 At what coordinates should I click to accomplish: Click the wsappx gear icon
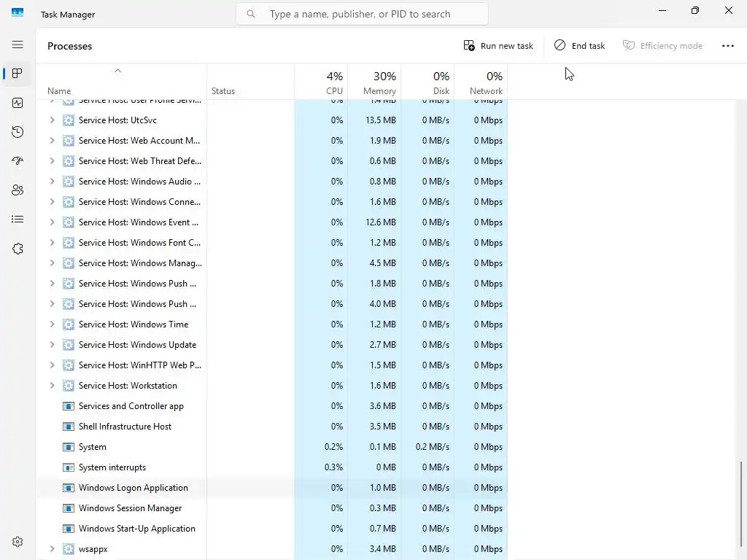coord(69,549)
